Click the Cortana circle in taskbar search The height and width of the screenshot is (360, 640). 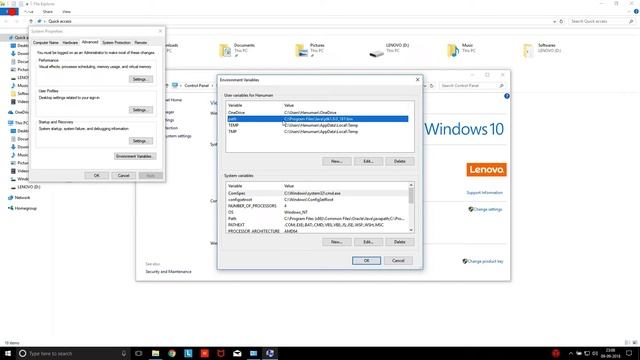point(22,353)
